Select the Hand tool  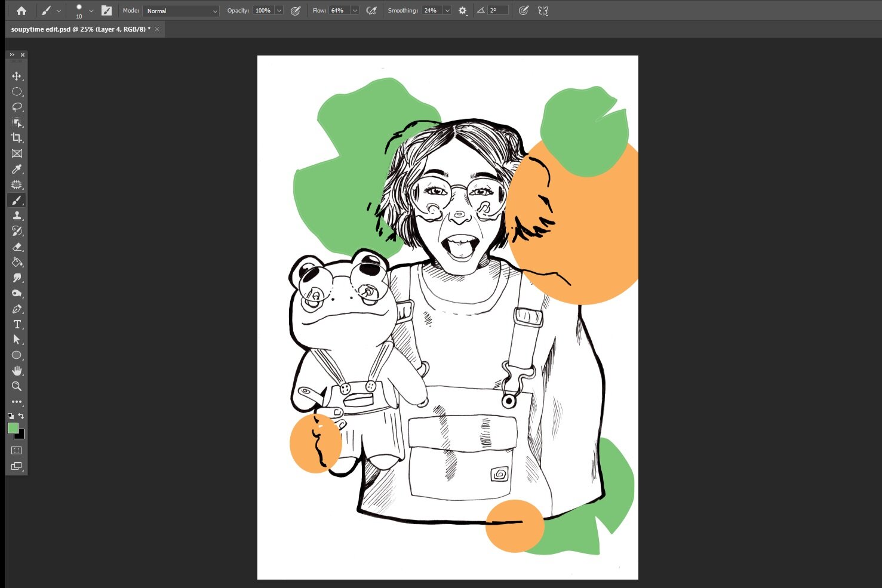[17, 371]
